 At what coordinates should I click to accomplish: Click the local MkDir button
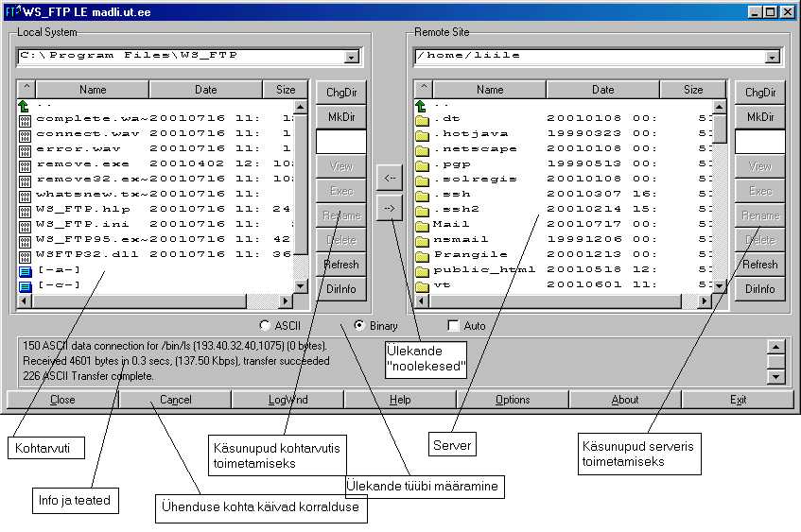[341, 117]
